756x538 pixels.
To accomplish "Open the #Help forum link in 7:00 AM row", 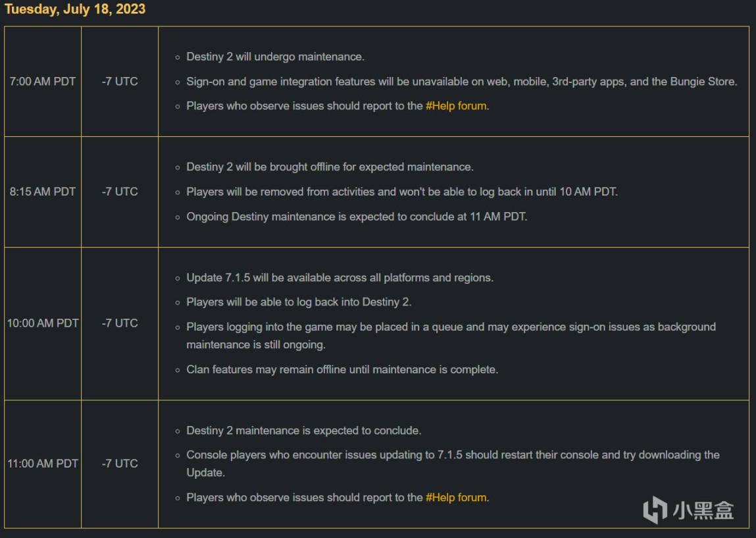I will click(x=455, y=105).
